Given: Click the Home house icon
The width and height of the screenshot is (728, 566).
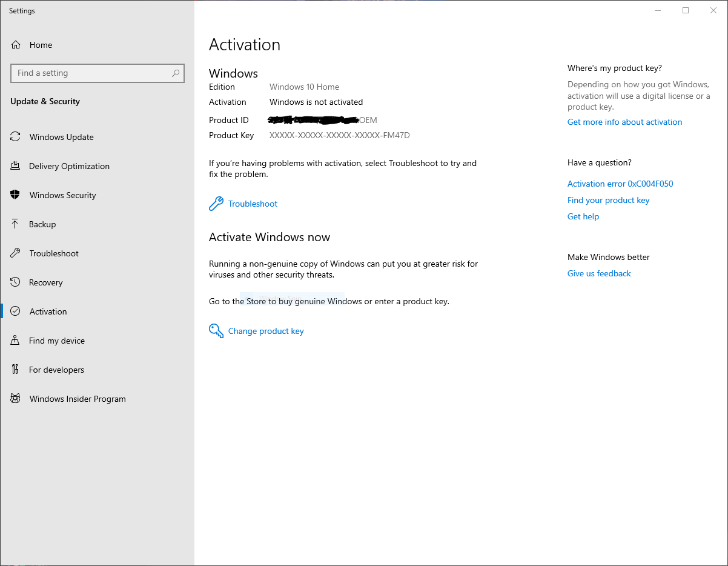Looking at the screenshot, I should point(16,45).
